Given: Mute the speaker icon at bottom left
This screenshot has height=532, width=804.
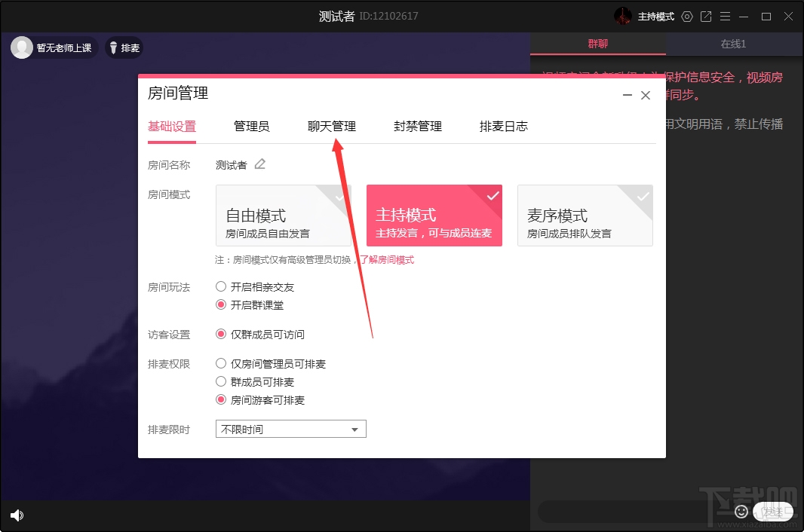Looking at the screenshot, I should 16,515.
